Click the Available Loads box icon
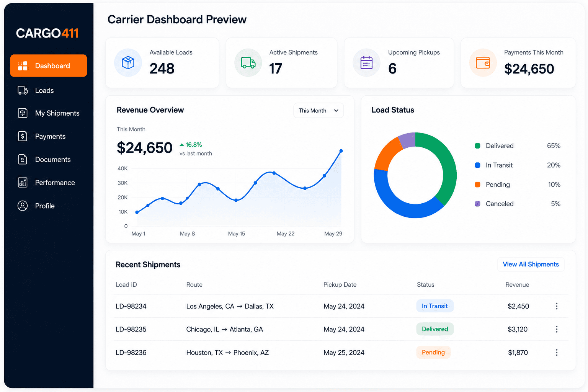The image size is (588, 392). (x=128, y=62)
